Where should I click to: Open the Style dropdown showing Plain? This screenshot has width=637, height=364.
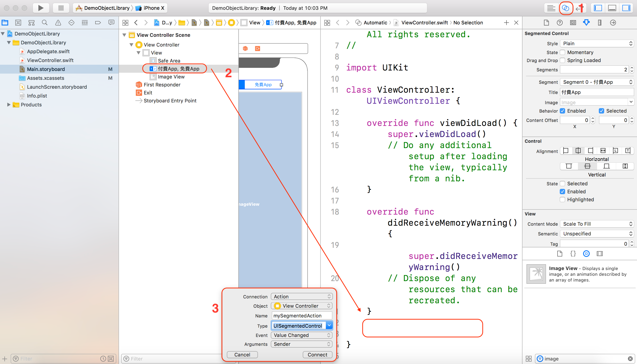click(x=597, y=43)
